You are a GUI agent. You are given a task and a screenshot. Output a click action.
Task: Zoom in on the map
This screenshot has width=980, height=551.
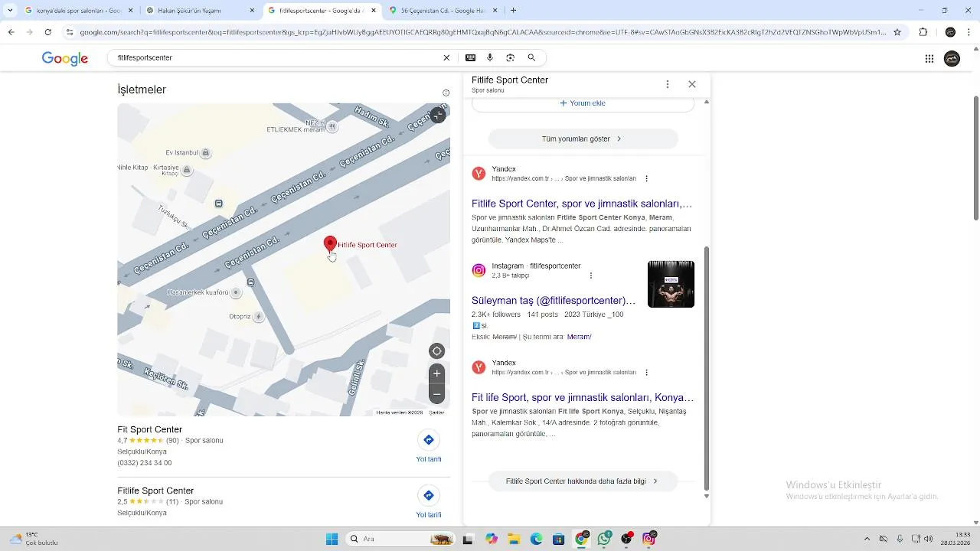coord(437,373)
